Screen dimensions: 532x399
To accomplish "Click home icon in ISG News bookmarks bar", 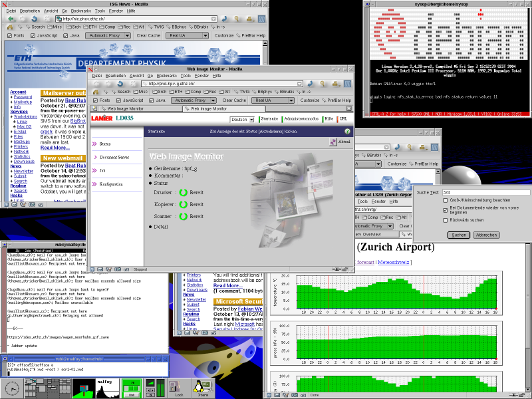I will 10,27.
